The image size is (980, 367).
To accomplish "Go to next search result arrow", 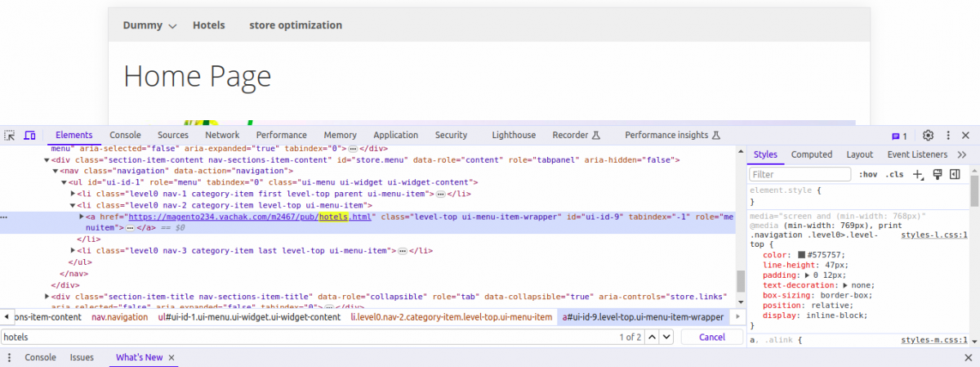I will click(x=667, y=337).
